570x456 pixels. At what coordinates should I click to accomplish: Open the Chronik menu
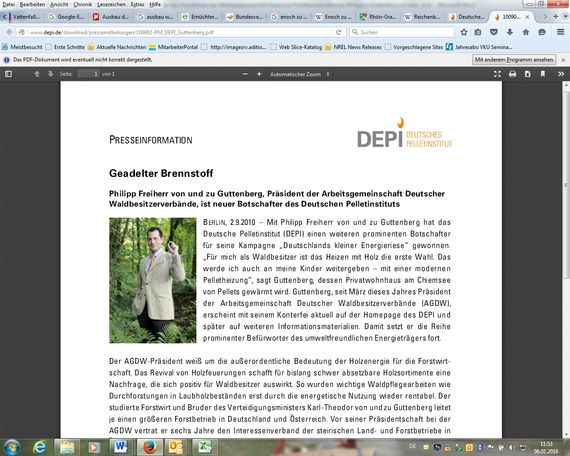pyautogui.click(x=83, y=4)
